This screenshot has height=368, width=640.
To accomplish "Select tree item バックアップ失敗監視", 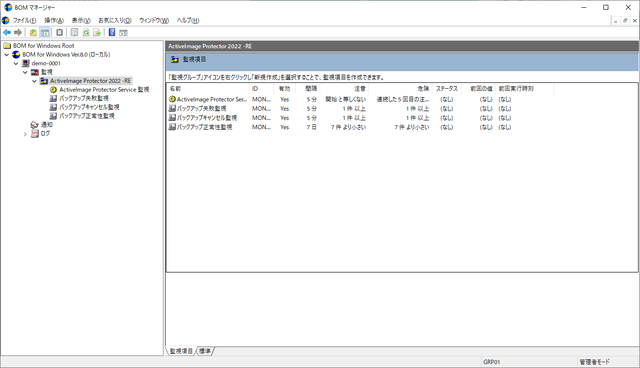I will pos(84,98).
